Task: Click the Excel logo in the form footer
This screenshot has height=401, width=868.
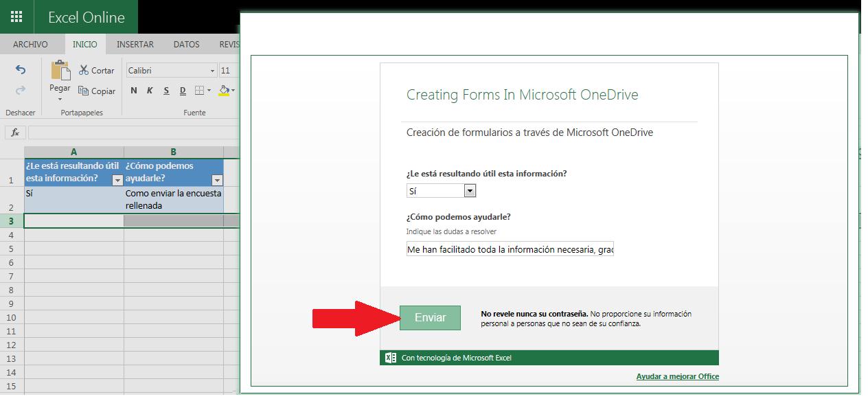Action: pyautogui.click(x=390, y=358)
